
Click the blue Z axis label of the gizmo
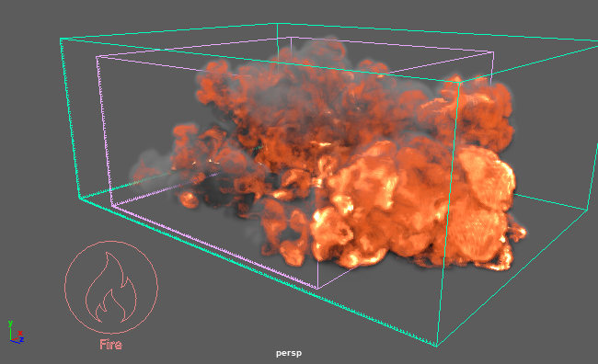coord(22,339)
